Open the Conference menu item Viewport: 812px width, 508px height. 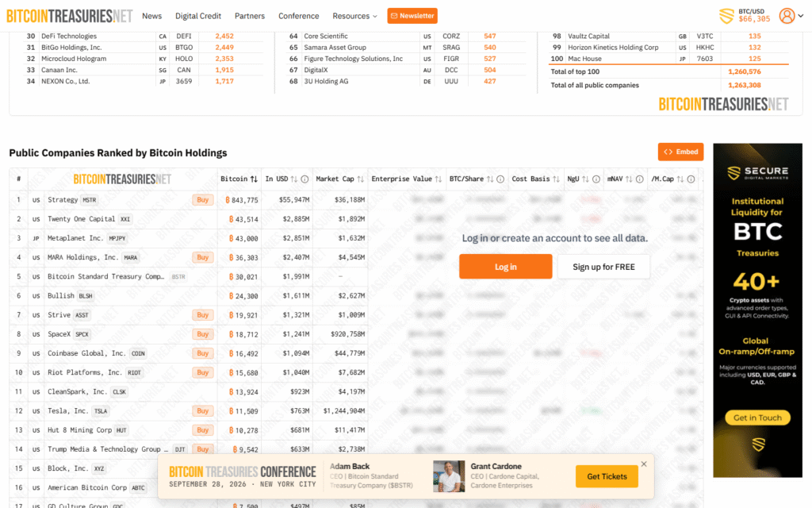click(299, 16)
